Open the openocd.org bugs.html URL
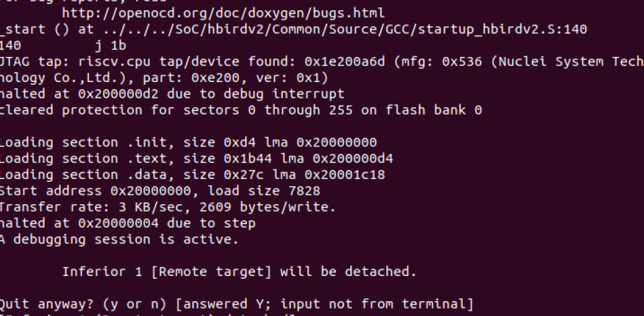 pyautogui.click(x=223, y=14)
